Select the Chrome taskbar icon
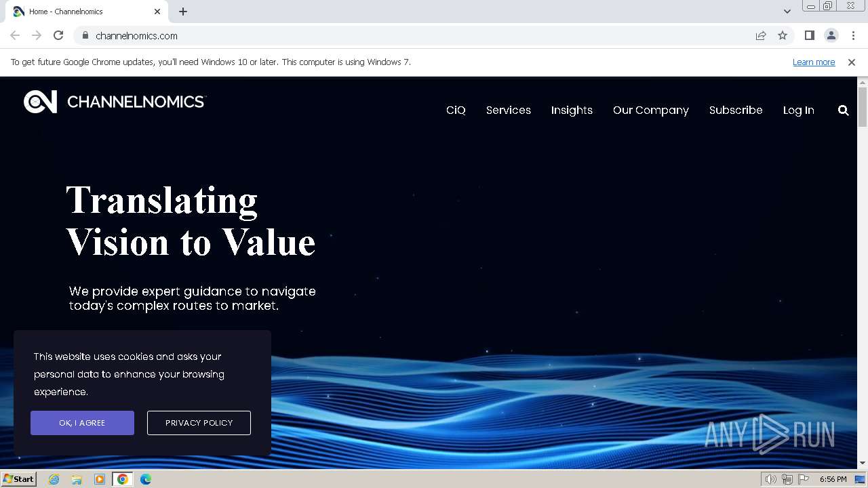 pos(122,479)
